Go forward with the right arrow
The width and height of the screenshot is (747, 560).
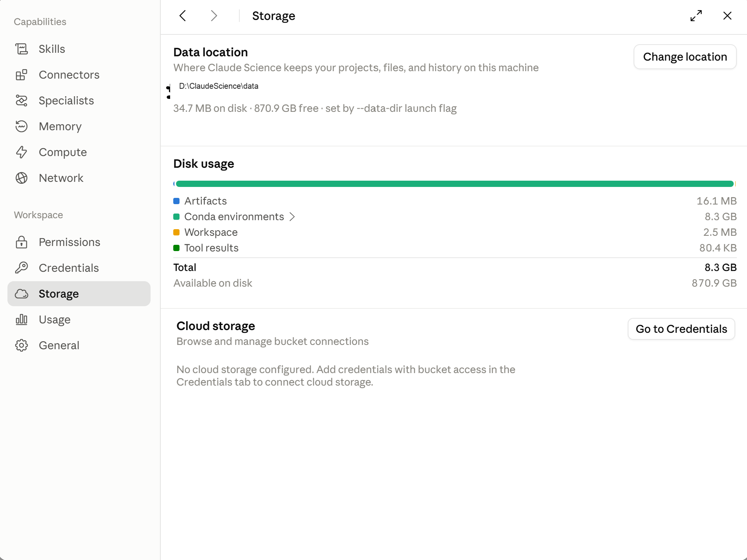coord(214,16)
